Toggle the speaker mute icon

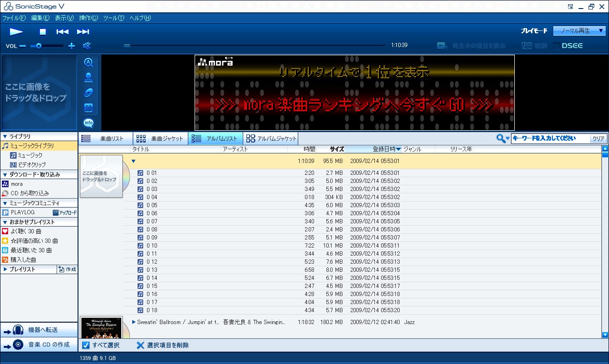pos(87,46)
